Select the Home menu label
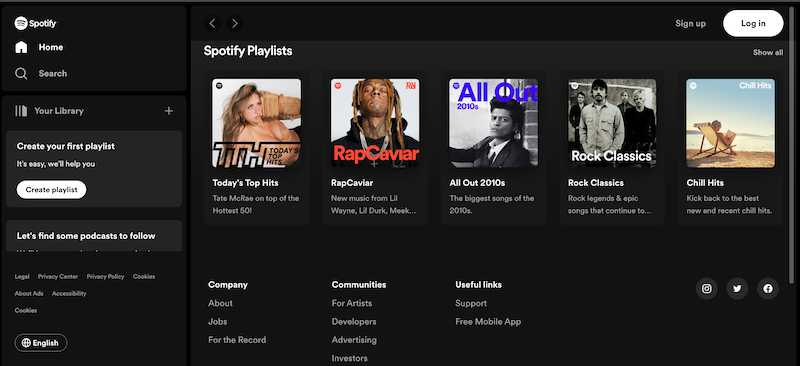The height and width of the screenshot is (366, 800). tap(51, 47)
